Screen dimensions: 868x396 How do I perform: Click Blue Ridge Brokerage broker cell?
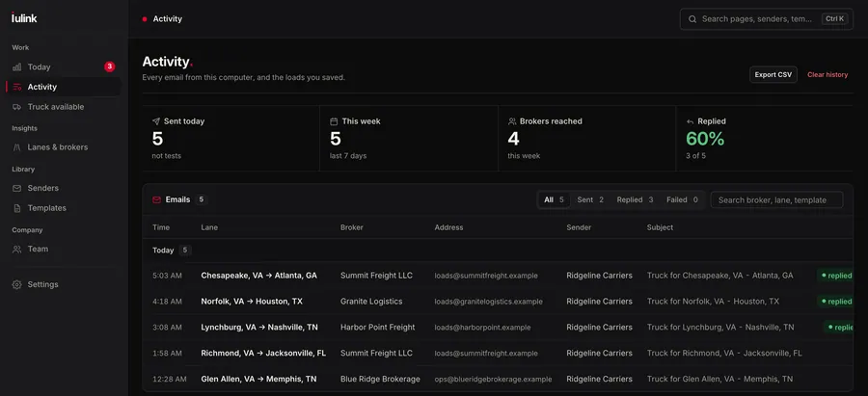pyautogui.click(x=380, y=379)
